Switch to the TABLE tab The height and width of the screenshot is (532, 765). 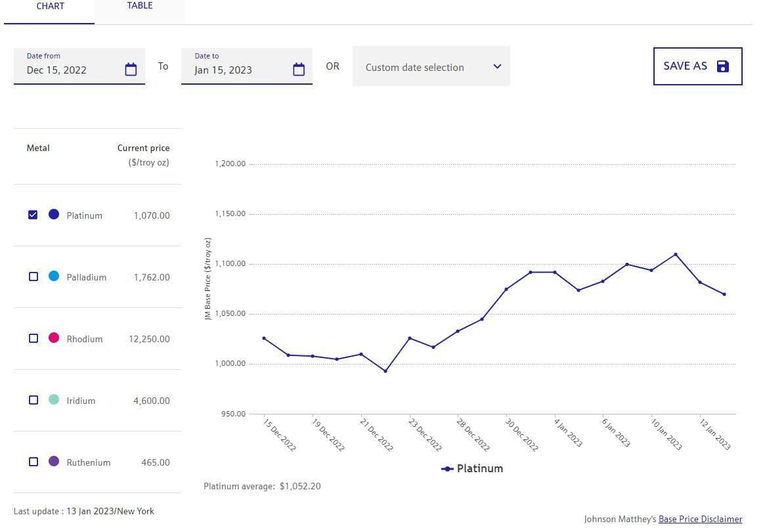tap(139, 6)
